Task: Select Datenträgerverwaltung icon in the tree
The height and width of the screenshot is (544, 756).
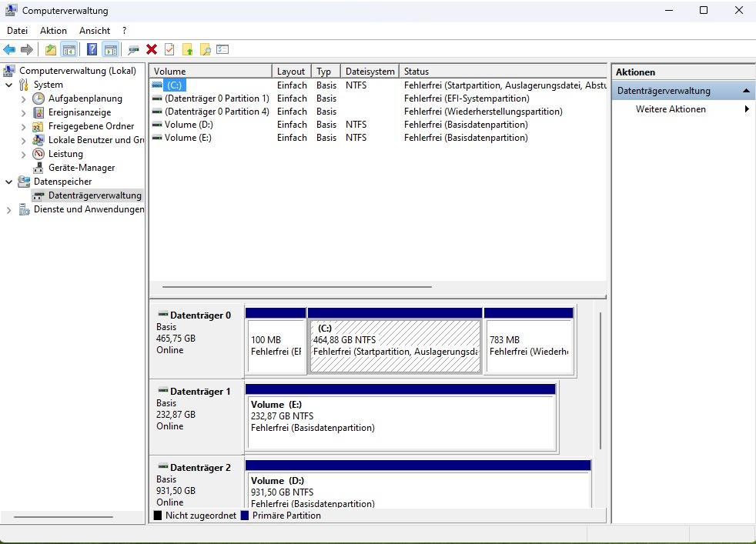Action: click(38, 195)
